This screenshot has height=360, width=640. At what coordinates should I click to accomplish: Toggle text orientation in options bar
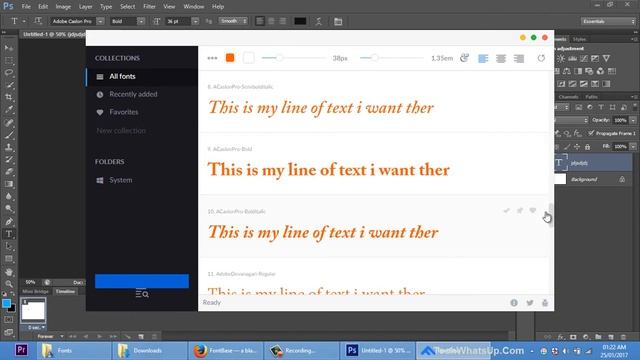point(38,21)
